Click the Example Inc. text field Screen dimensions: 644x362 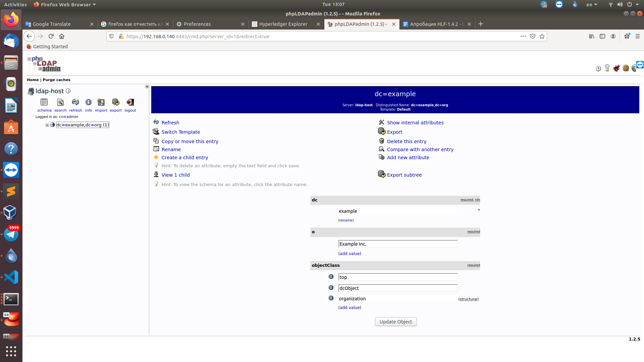(x=398, y=244)
